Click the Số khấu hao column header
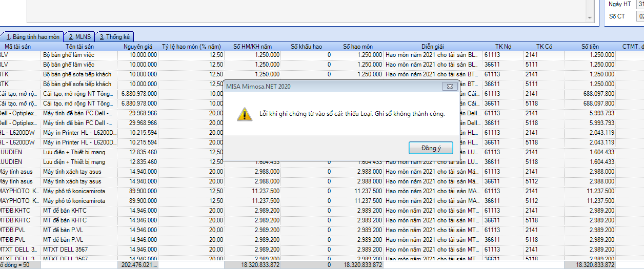The height and width of the screenshot is (269, 644). [x=306, y=46]
